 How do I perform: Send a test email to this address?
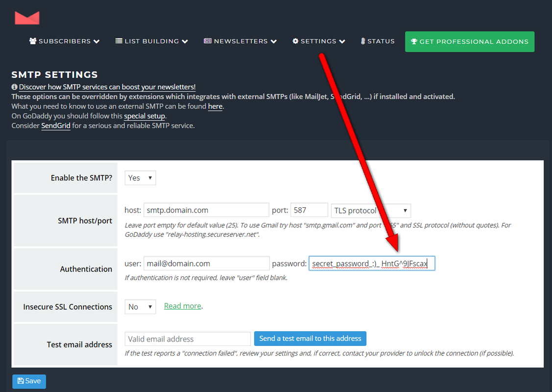pos(310,339)
